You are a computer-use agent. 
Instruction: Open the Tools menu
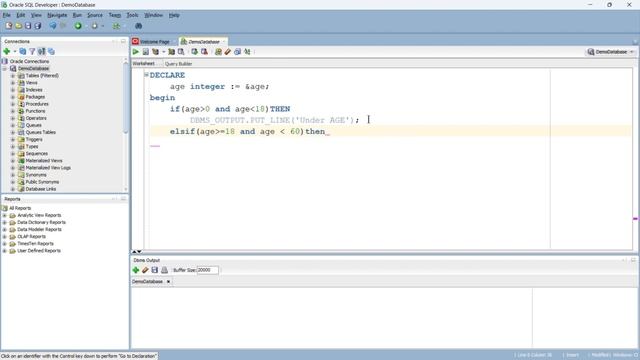[132, 15]
